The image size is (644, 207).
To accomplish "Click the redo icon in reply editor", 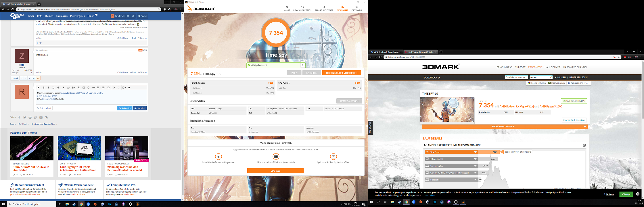I will pyautogui.click(x=118, y=87).
